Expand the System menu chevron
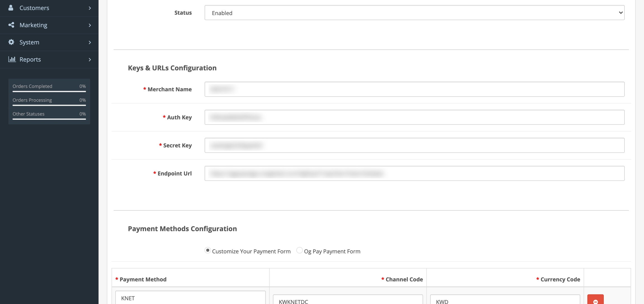Image resolution: width=644 pixels, height=304 pixels. [x=90, y=42]
